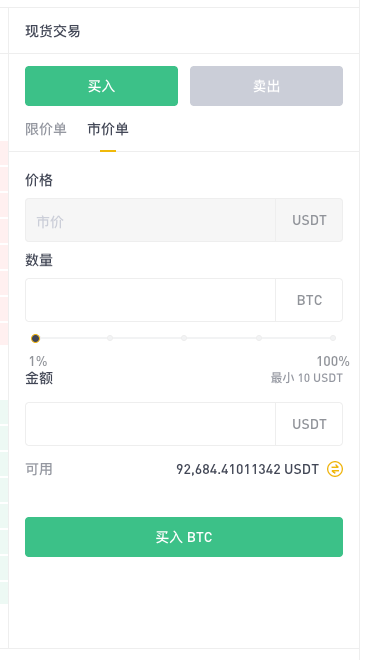Click the 现货交易 panel heading
This screenshot has height=660, width=370.
(53, 31)
